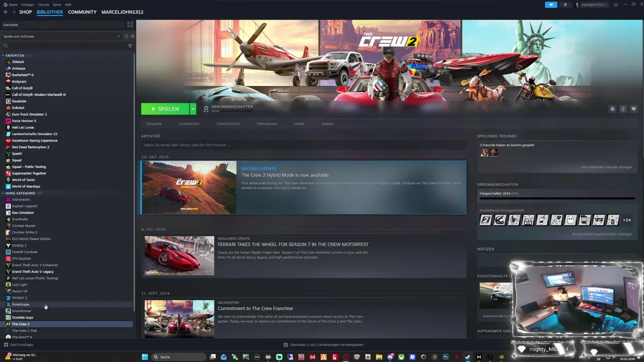Show ready-to-play games filter icon
644x362 pixels.
[x=132, y=36]
